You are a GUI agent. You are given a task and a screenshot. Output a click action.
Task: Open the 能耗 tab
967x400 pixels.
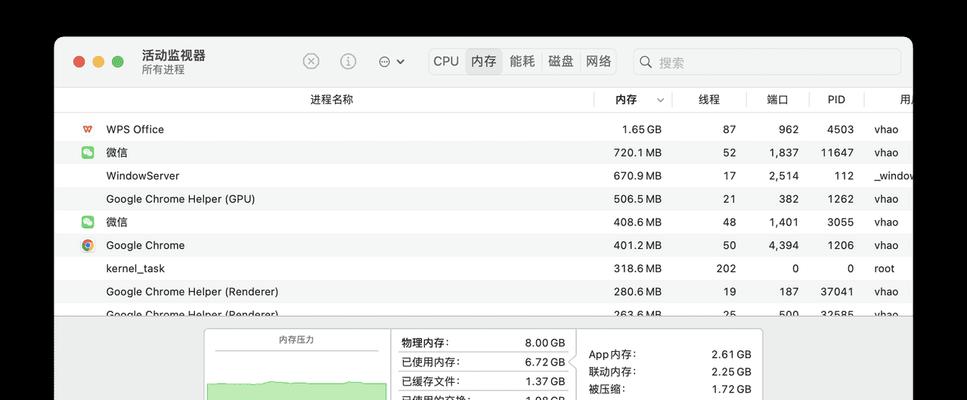point(522,62)
